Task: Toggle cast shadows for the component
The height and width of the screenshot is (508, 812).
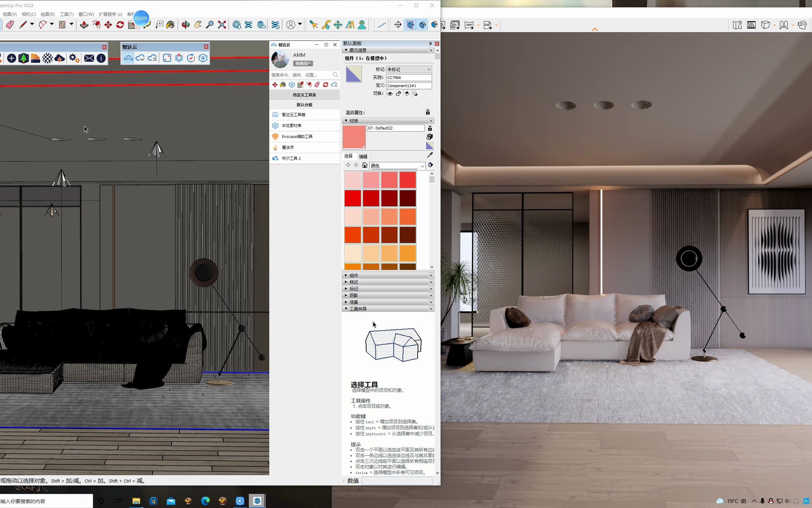Action: (x=415, y=93)
